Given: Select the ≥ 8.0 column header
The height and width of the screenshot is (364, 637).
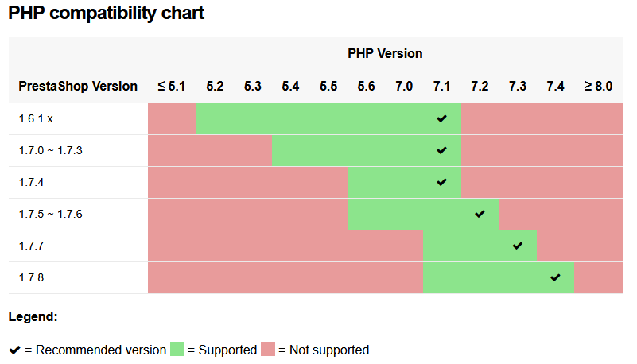Looking at the screenshot, I should (x=598, y=86).
